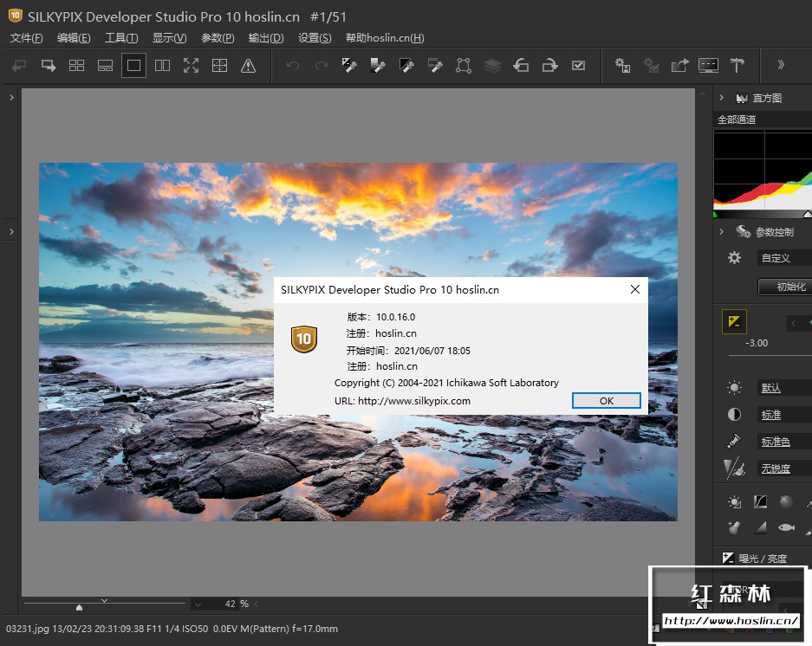Pick the gray-balance eyedropper tool

(x=378, y=66)
